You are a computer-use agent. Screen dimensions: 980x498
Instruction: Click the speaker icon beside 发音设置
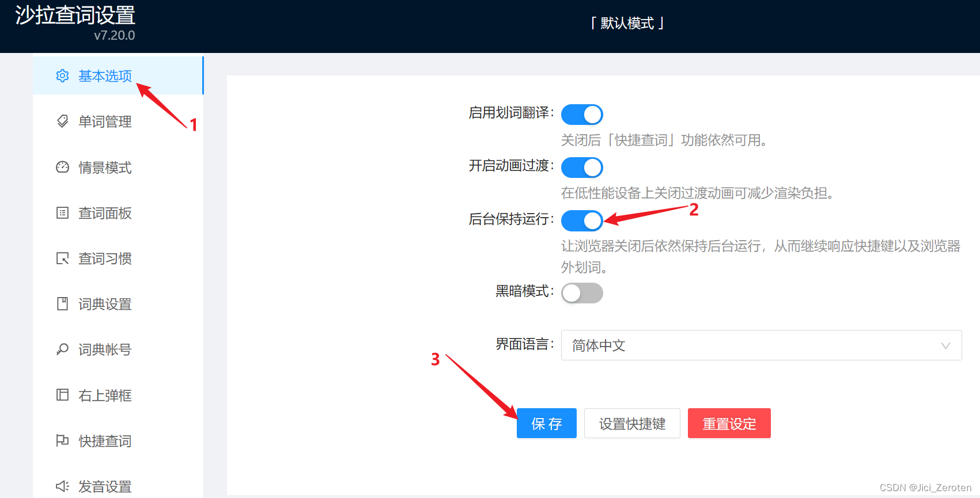(62, 486)
